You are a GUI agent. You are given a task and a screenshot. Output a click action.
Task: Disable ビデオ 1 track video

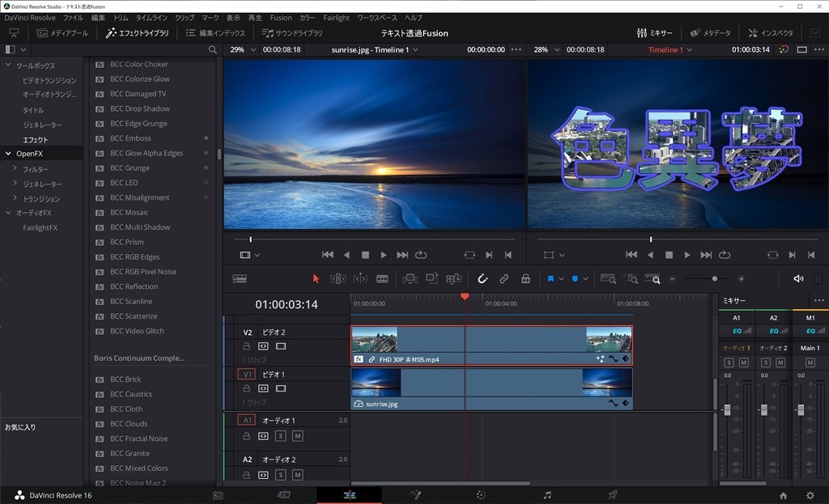tap(281, 388)
